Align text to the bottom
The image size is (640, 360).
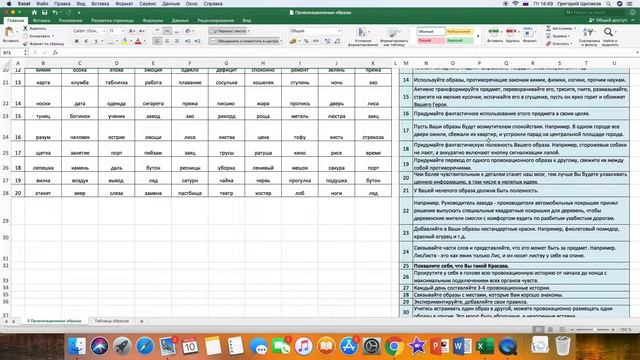pyautogui.click(x=177, y=31)
